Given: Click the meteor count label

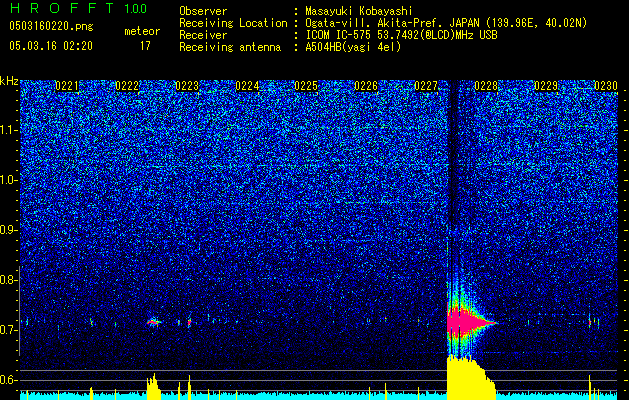Looking at the screenshot, I should (x=142, y=31).
